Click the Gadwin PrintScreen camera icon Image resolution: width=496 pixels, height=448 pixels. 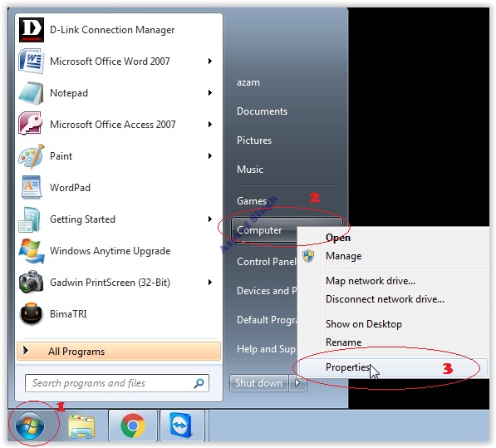(31, 283)
